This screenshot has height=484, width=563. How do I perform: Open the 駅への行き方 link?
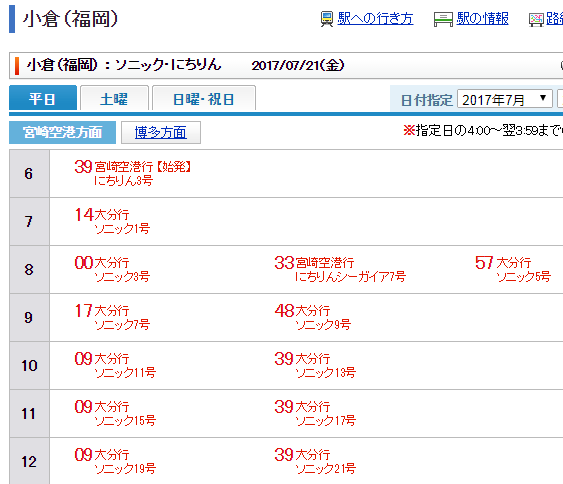[x=375, y=18]
